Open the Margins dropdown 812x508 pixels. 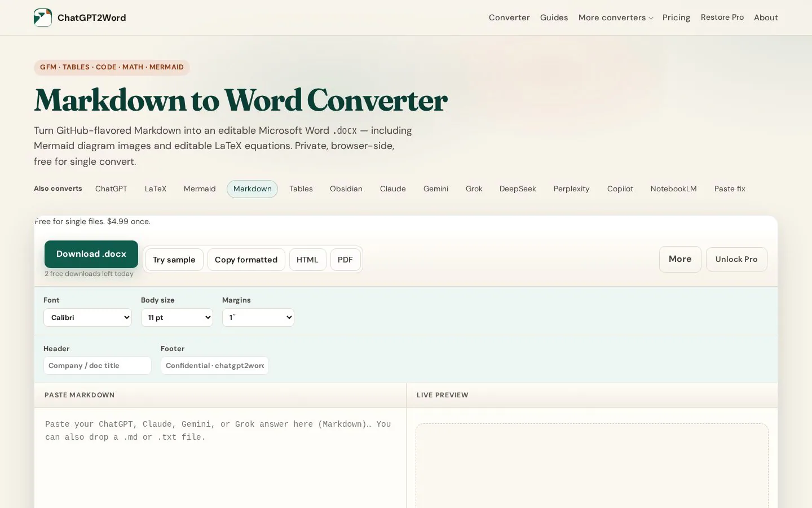click(x=258, y=317)
